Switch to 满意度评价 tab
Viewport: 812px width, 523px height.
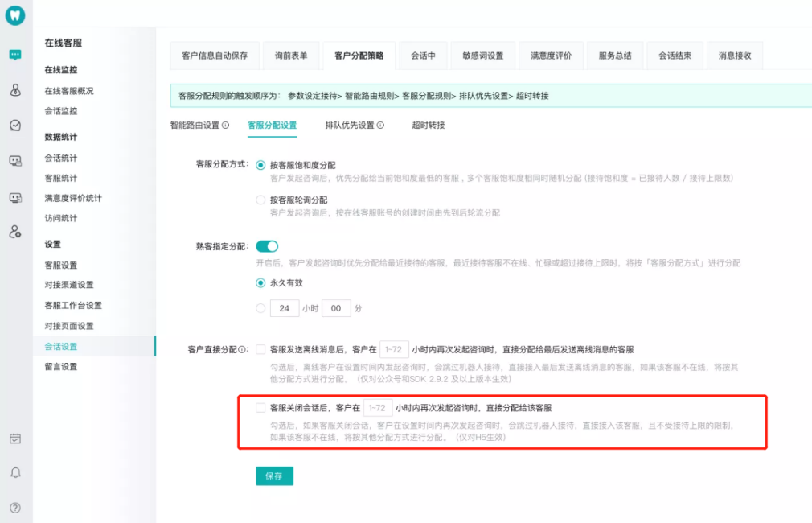click(551, 56)
